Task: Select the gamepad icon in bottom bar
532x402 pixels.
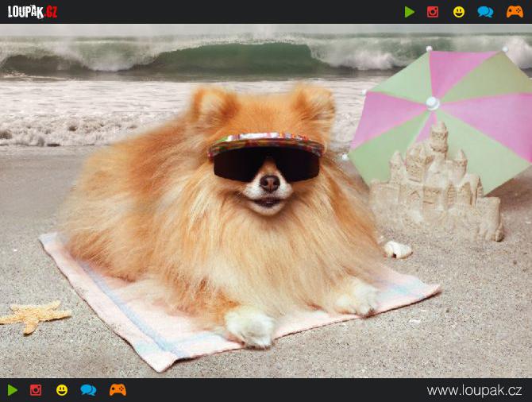Action: click(118, 390)
